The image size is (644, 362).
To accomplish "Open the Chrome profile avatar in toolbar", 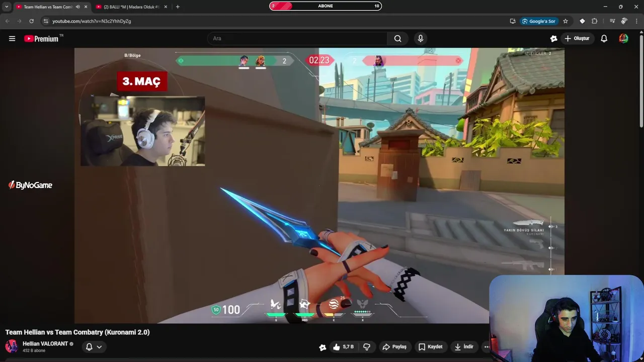I will (x=624, y=21).
